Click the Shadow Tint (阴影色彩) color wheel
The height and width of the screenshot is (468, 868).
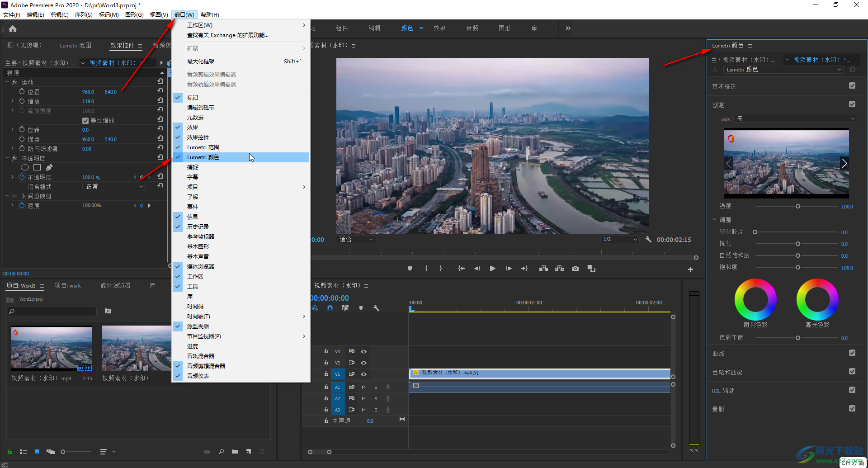click(755, 299)
